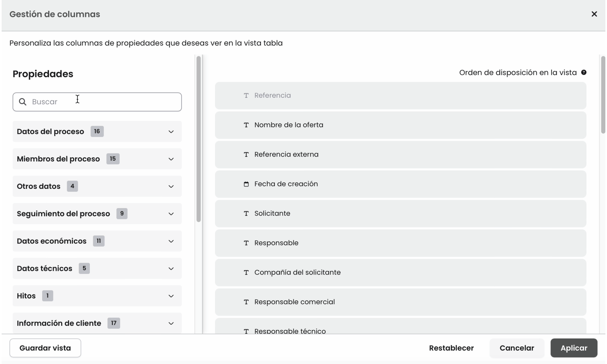Expand the Otros datos chevron
Screen dimensions: 607x364
coord(171,187)
